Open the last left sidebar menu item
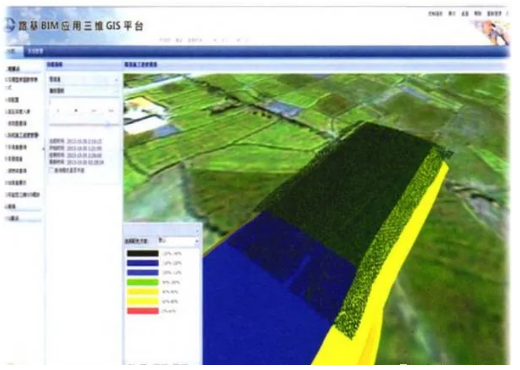The height and width of the screenshot is (370, 520). click(13, 218)
